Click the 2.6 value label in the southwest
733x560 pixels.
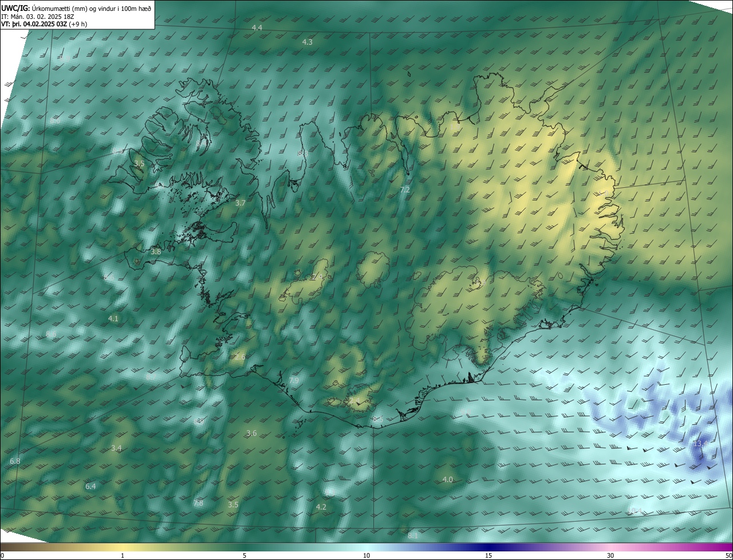click(240, 357)
